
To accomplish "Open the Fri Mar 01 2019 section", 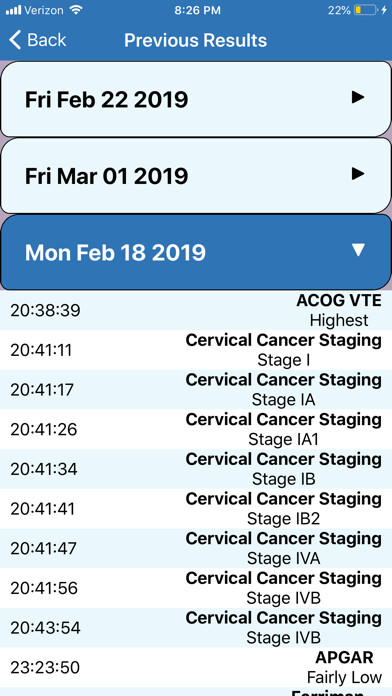I will [x=196, y=175].
